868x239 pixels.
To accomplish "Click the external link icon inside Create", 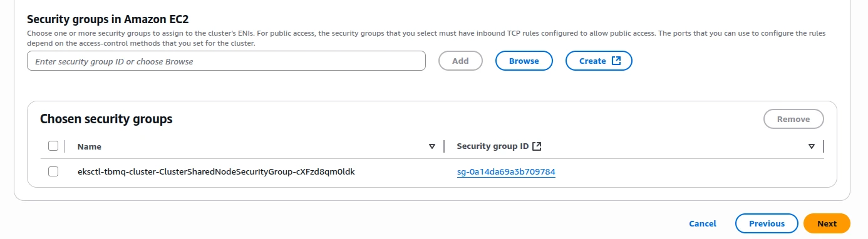I will tap(616, 61).
